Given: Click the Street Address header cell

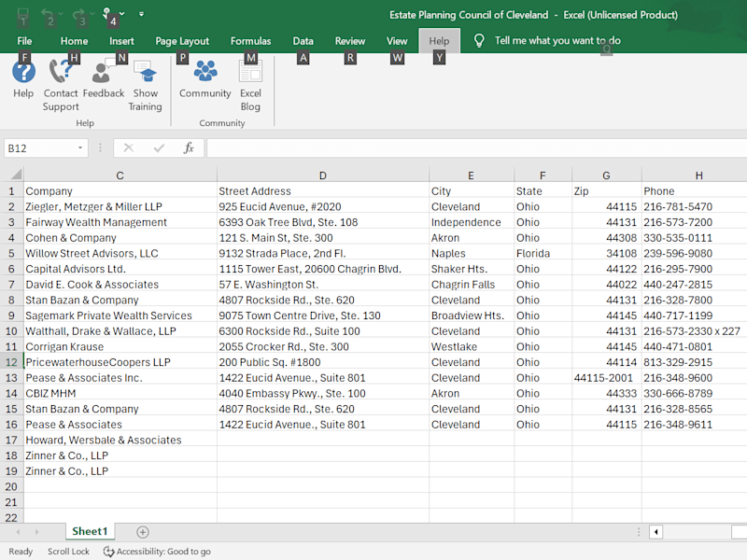Looking at the screenshot, I should tap(322, 191).
